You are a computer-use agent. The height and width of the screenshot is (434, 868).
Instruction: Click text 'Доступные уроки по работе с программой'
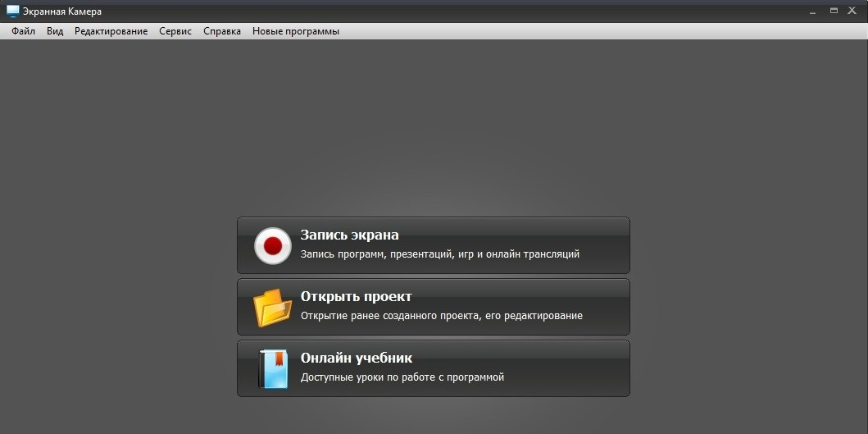point(402,377)
